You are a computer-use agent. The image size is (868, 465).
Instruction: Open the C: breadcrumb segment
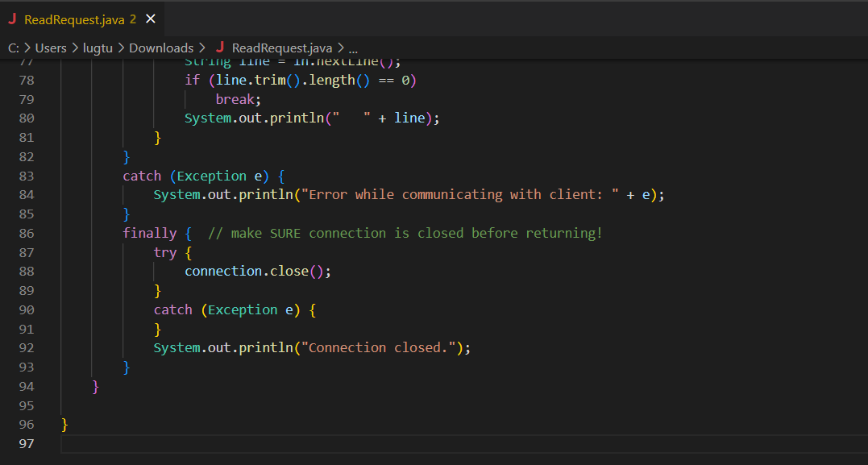pos(13,48)
